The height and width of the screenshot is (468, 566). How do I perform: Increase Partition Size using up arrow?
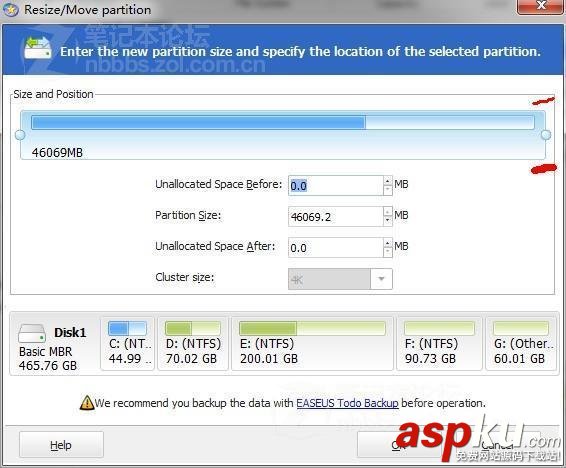(387, 212)
